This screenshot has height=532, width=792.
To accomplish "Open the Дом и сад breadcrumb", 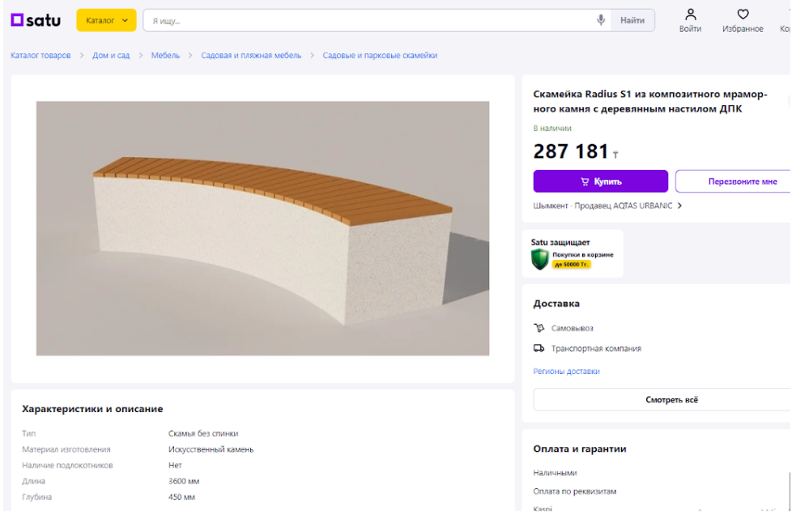I will pos(111,56).
